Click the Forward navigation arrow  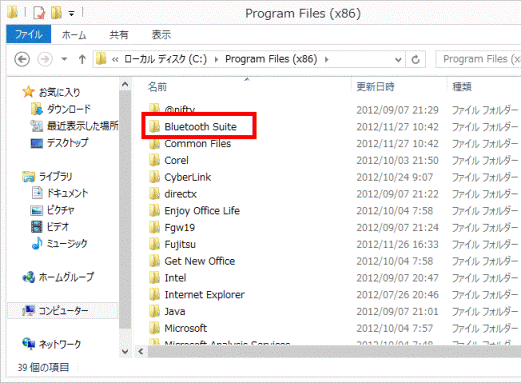[45, 59]
